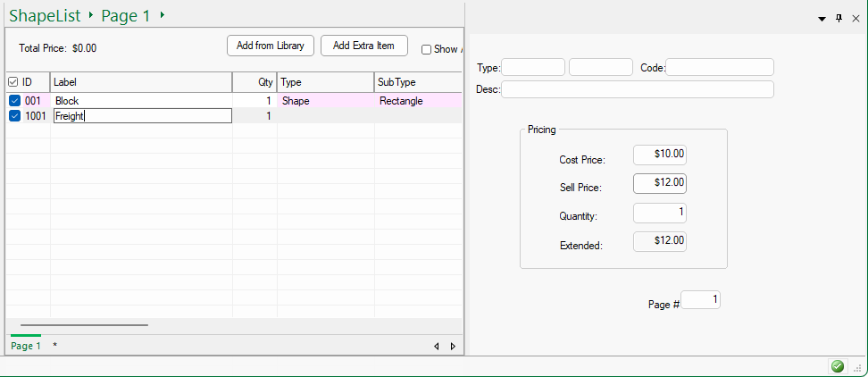
Task: Uncheck the row 001 Block checkbox
Action: pyautogui.click(x=14, y=101)
